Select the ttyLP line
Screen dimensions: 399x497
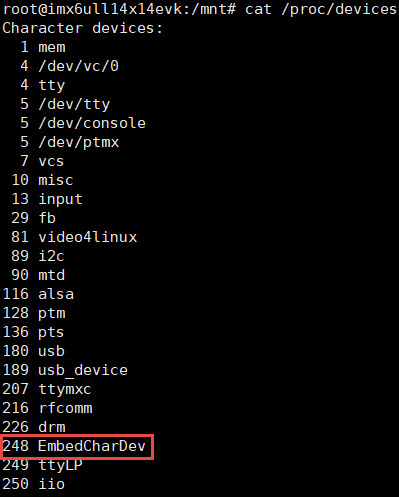pos(42,465)
